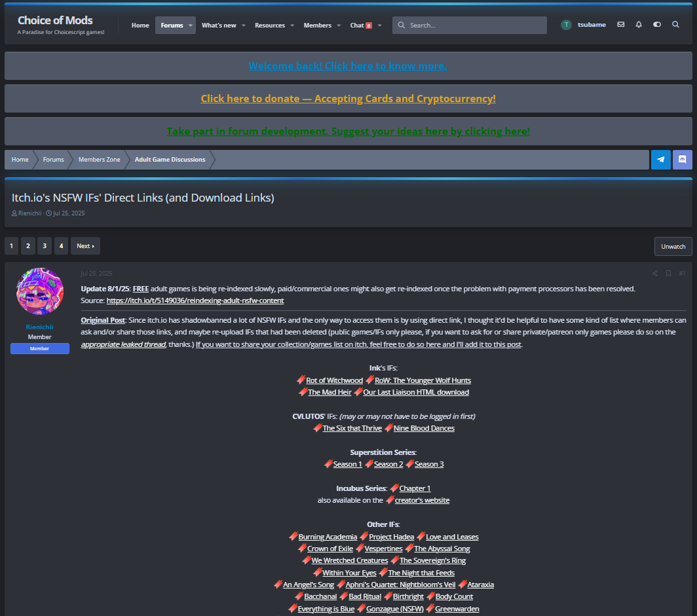The width and height of the screenshot is (697, 616).
Task: Click the Next page button
Action: pyautogui.click(x=85, y=246)
